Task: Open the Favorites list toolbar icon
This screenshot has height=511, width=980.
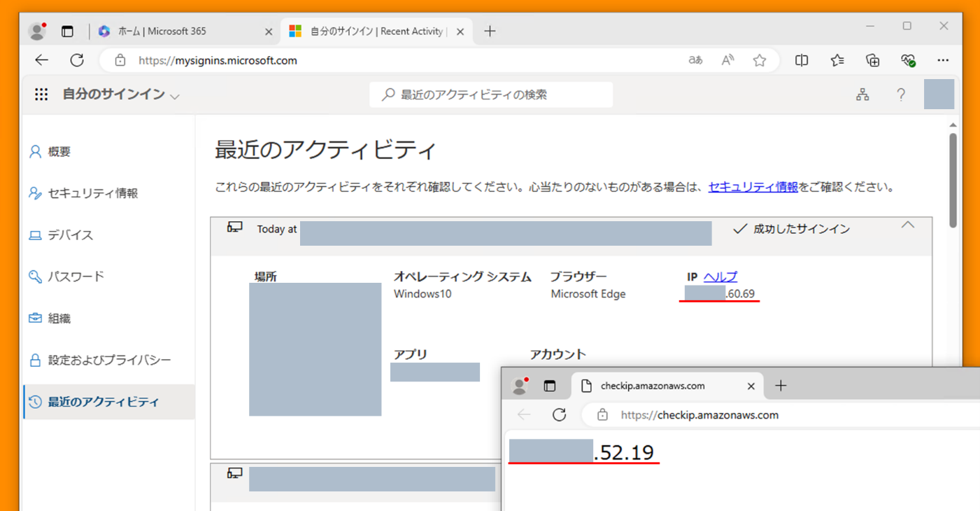Action: [x=837, y=60]
